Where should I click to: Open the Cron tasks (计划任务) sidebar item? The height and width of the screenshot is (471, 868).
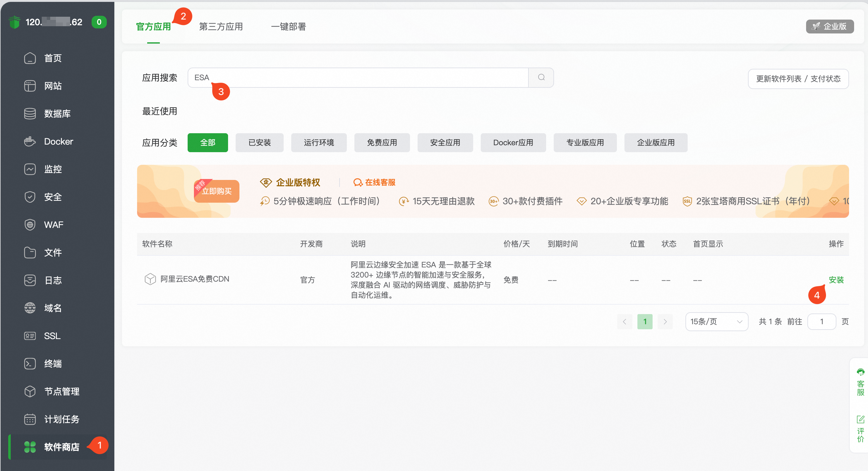(61, 419)
